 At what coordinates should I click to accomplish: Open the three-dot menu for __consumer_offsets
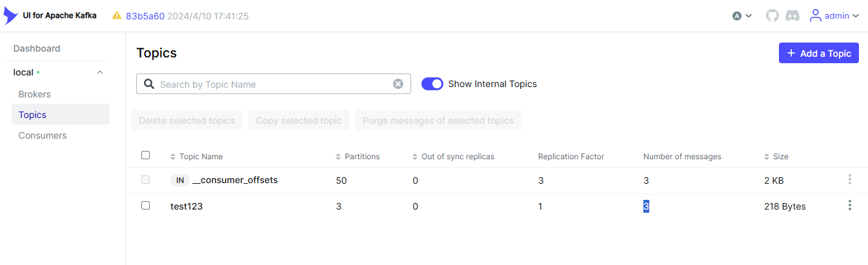point(849,180)
